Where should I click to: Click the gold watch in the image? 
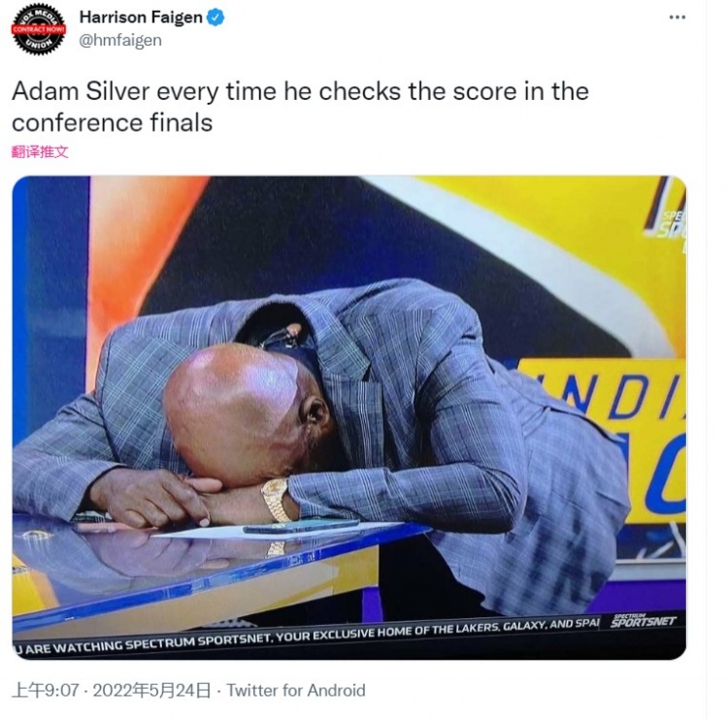pyautogui.click(x=276, y=500)
